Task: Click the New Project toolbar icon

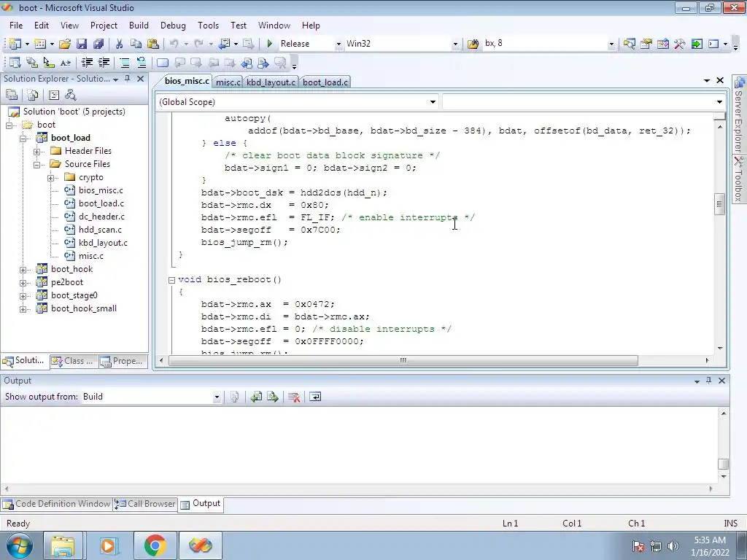Action: pos(15,44)
